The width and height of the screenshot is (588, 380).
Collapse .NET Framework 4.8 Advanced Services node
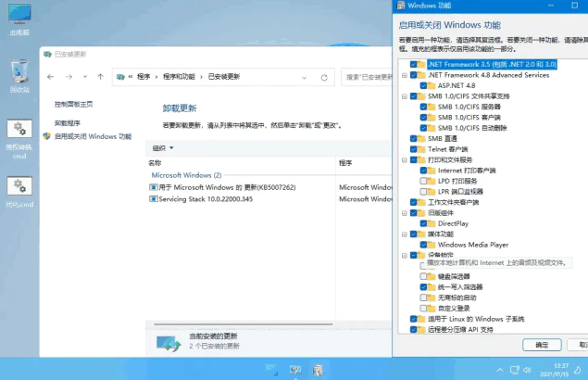(405, 75)
